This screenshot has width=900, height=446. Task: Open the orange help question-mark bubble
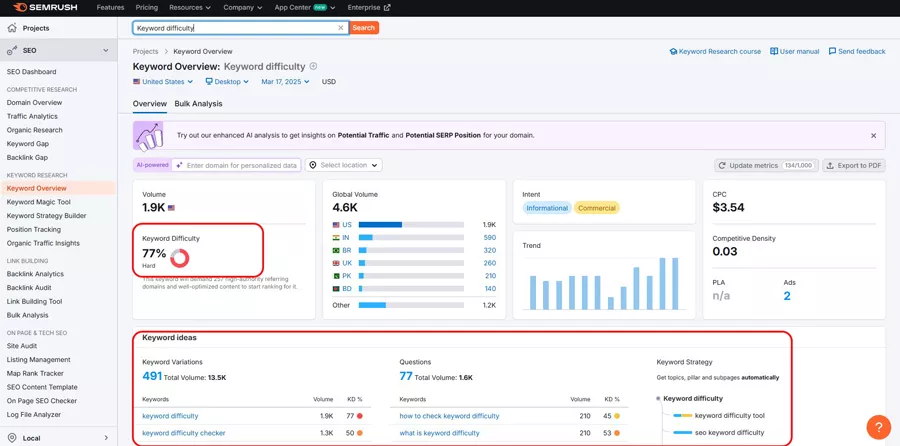[x=878, y=427]
